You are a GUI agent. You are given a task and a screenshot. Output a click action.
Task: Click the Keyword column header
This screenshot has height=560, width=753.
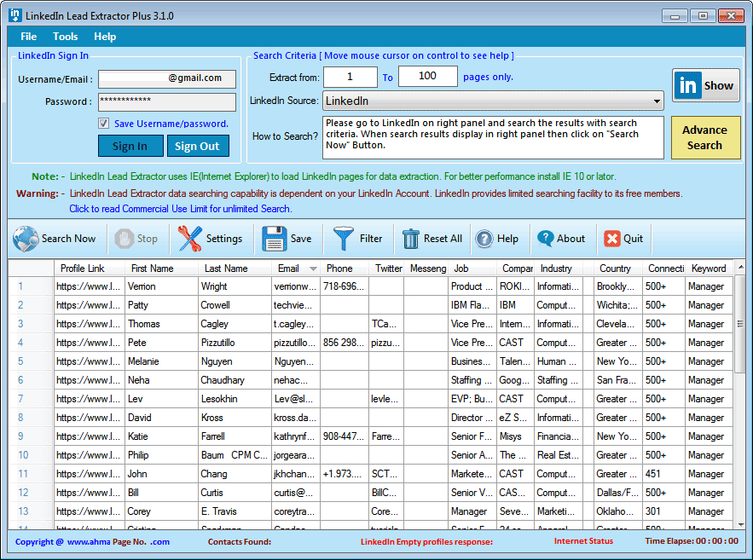[709, 268]
